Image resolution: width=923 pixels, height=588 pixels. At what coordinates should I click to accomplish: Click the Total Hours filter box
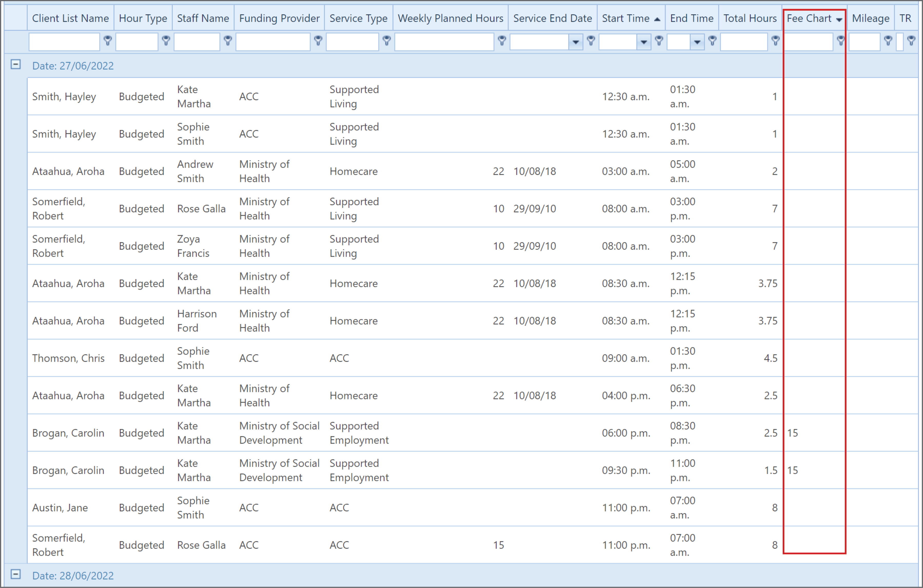coord(744,42)
